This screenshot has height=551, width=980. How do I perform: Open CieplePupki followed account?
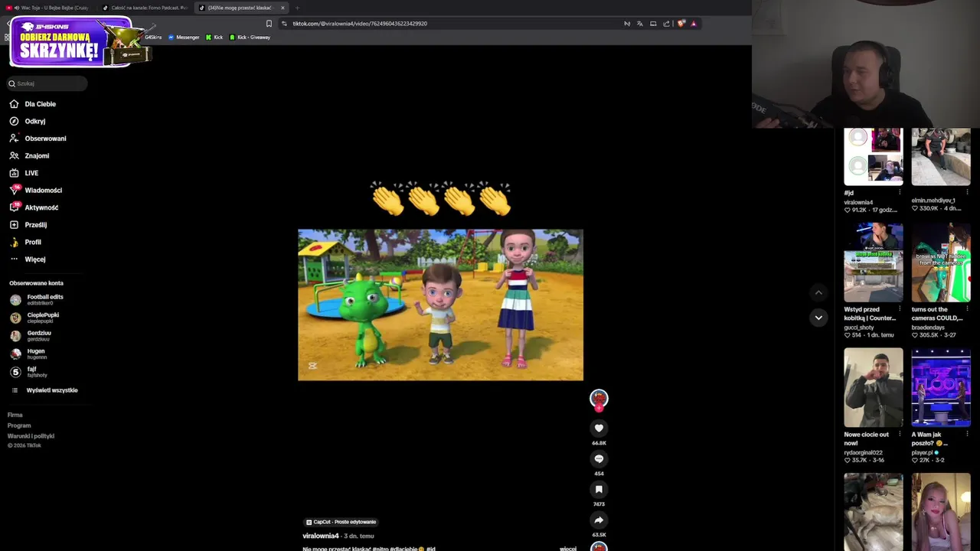point(35,318)
